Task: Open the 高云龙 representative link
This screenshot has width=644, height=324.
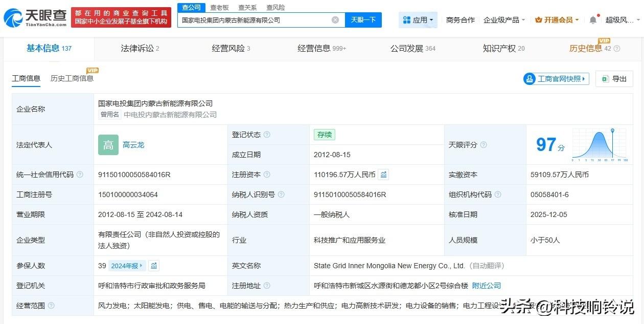Action: click(133, 145)
